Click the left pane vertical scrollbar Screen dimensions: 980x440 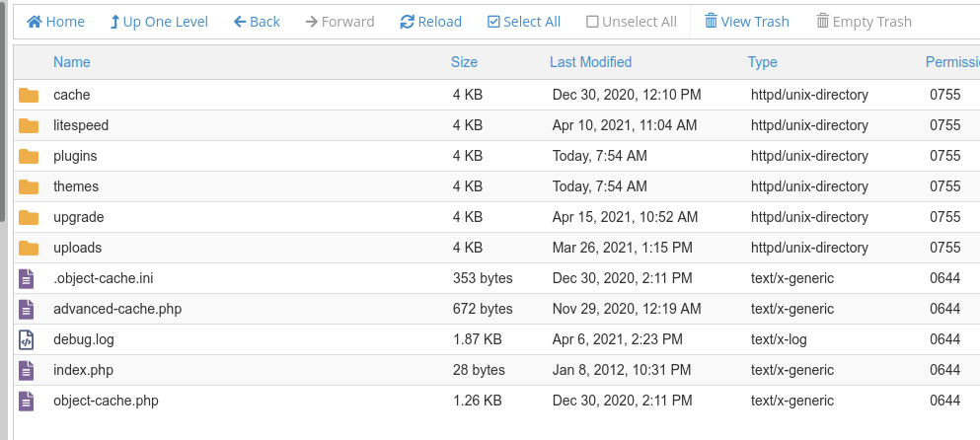(x=3, y=110)
